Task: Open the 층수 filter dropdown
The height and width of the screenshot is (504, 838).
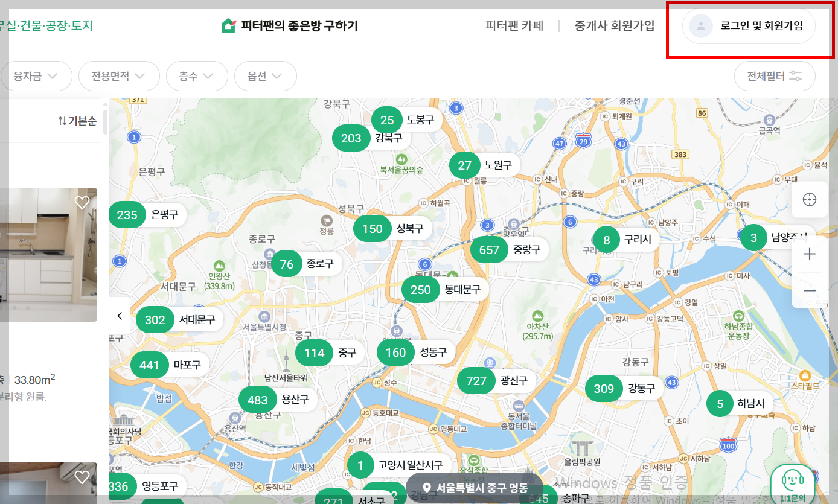Action: pyautogui.click(x=197, y=75)
